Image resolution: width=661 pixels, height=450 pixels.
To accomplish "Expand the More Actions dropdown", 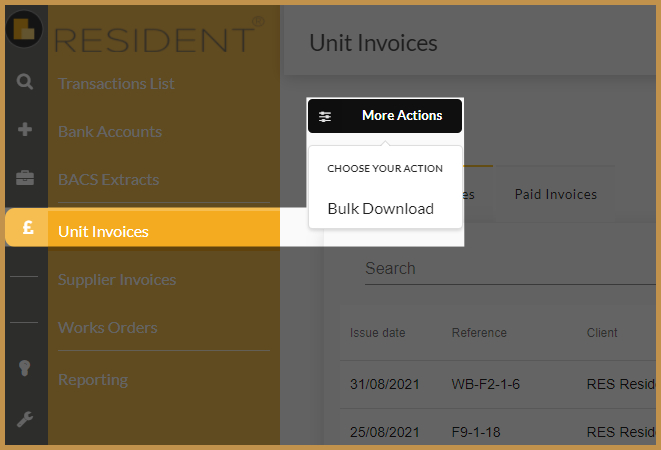I will click(x=401, y=116).
